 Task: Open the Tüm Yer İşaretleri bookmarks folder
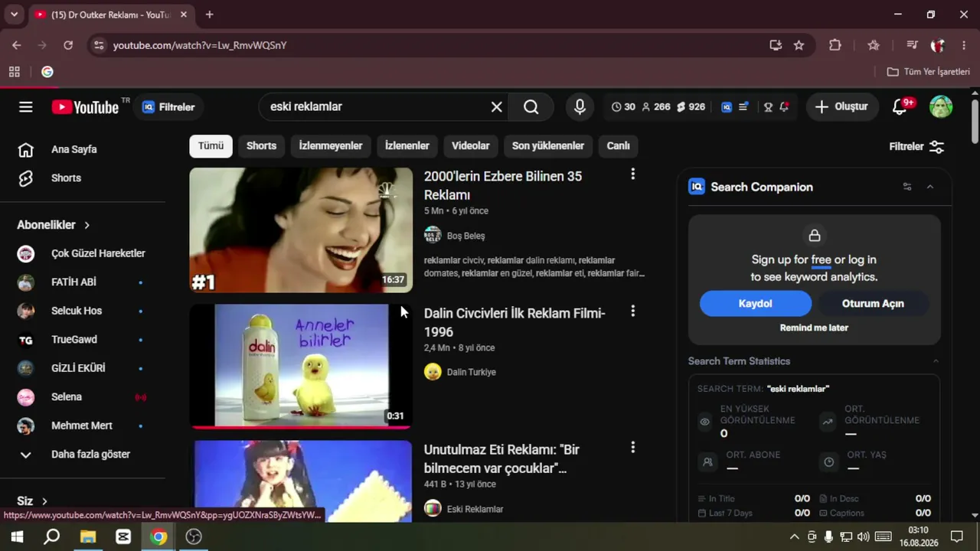929,72
